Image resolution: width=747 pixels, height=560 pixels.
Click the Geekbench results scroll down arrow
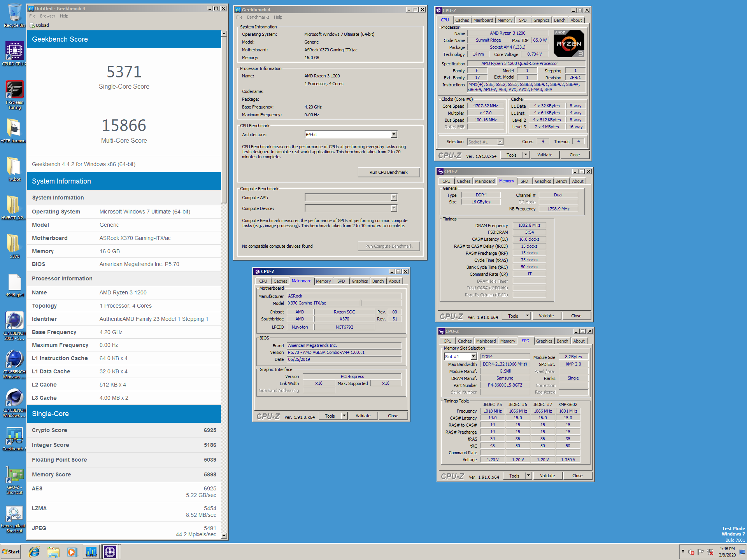coord(224,535)
